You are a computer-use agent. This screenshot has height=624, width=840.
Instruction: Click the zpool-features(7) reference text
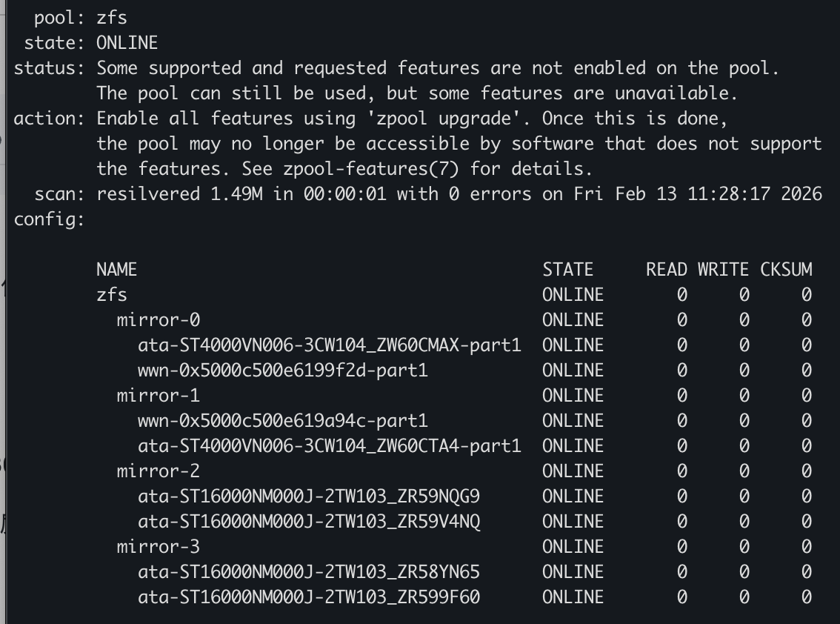pos(372,169)
